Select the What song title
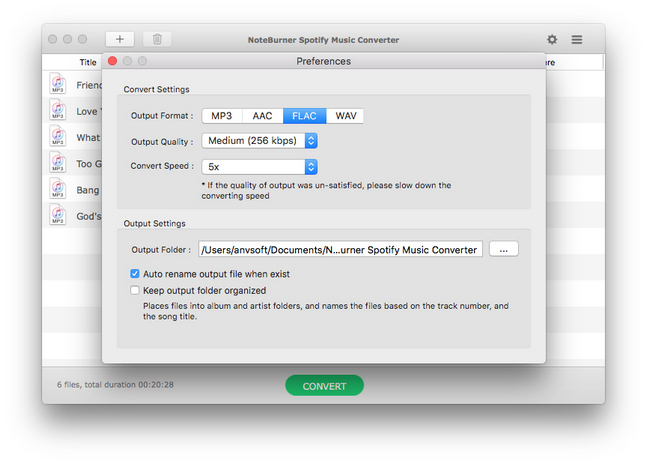Screen dimensions: 647x464 (88, 138)
